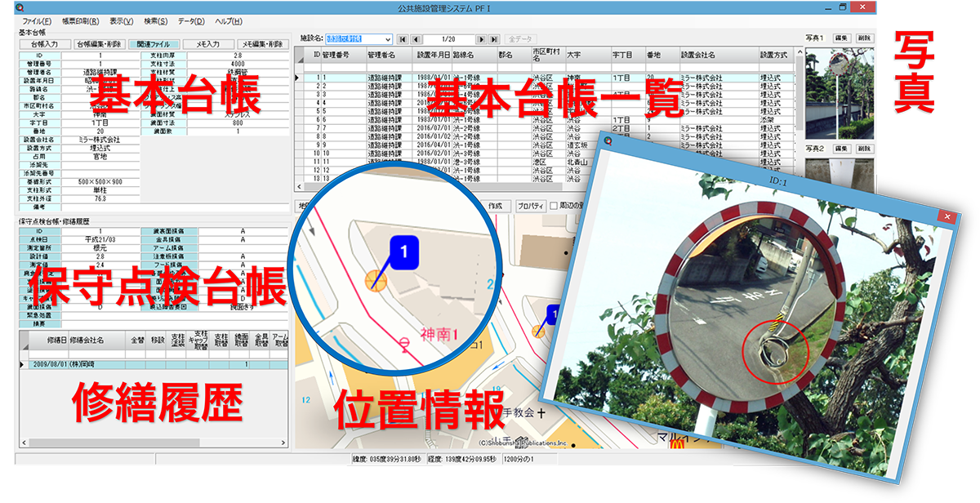Sort by 設置年月日 column header
Viewport: 980px width, 503px height.
433,56
